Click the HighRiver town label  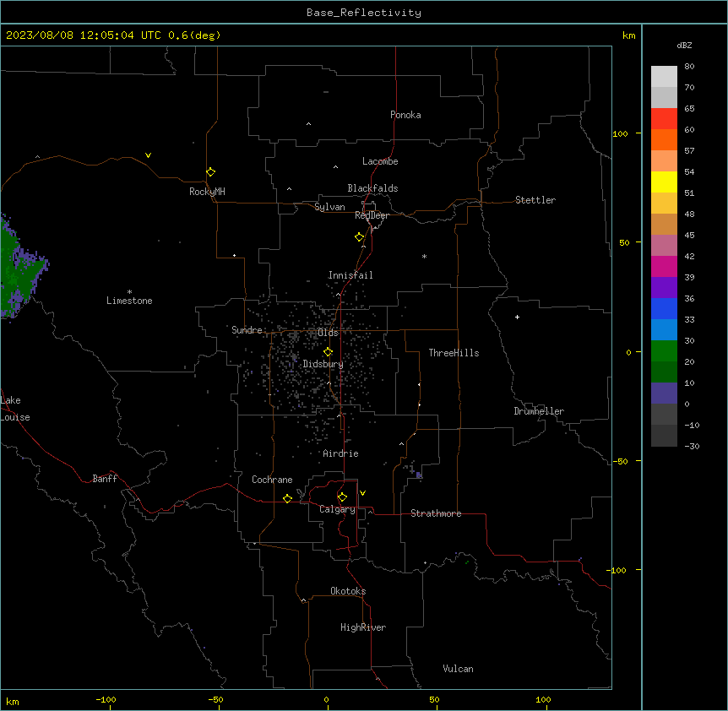coord(363,627)
